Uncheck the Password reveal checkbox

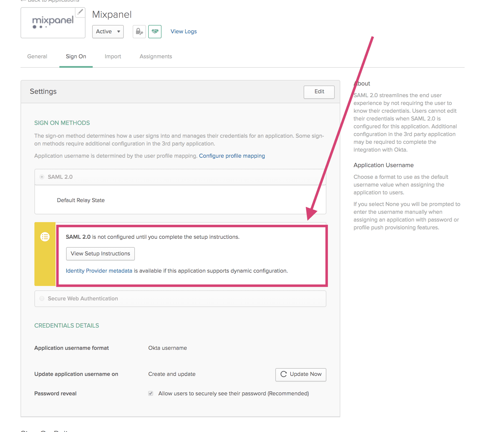click(x=150, y=393)
